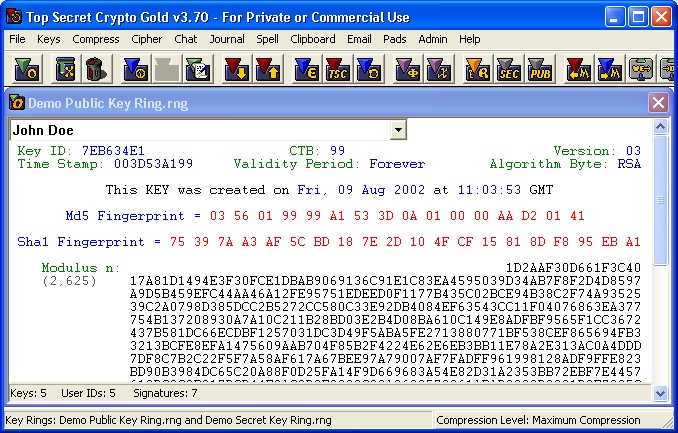Image resolution: width=678 pixels, height=433 pixels.
Task: Click the Compression Level: Maximum Compression status
Action: (x=538, y=420)
